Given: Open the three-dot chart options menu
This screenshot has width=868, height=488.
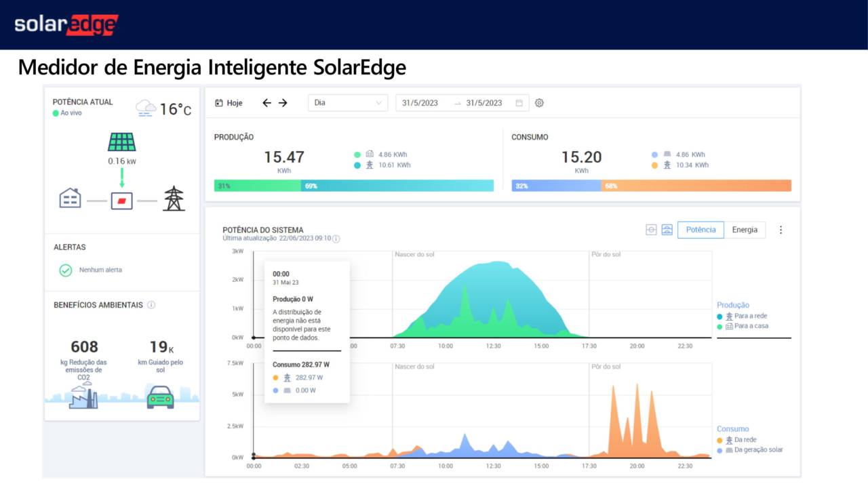Looking at the screenshot, I should click(x=781, y=230).
